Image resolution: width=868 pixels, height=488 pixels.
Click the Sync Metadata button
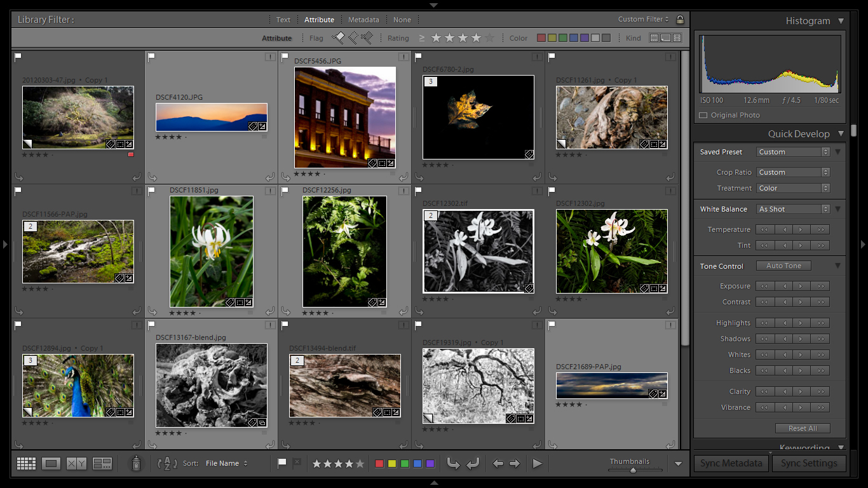tap(731, 463)
